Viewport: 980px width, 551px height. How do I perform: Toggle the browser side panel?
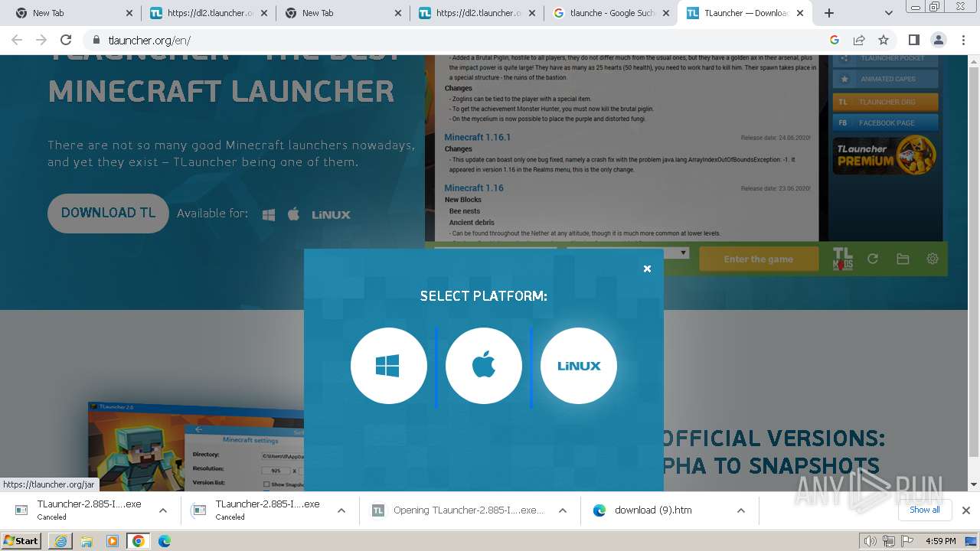point(913,40)
